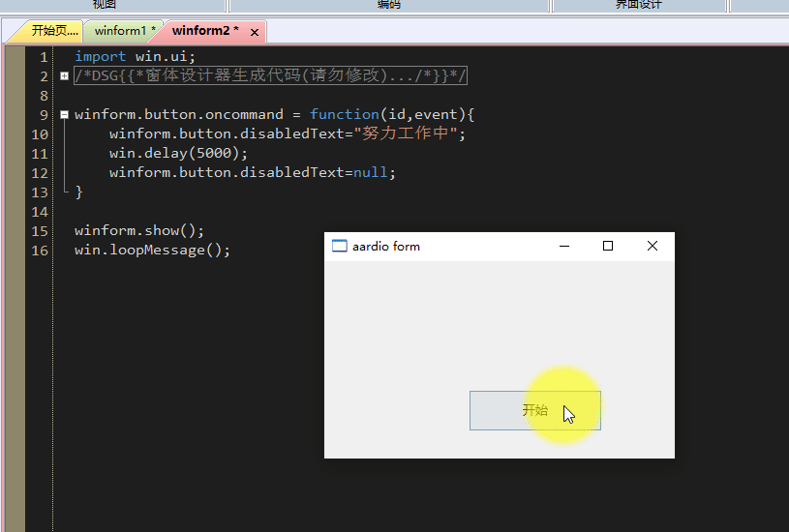Close the aardio form window

coord(652,246)
